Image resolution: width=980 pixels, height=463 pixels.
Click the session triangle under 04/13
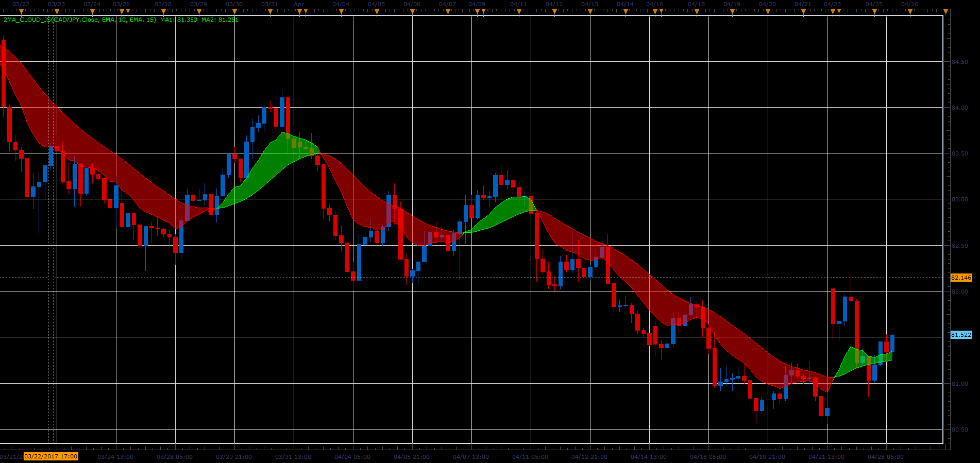tap(589, 11)
